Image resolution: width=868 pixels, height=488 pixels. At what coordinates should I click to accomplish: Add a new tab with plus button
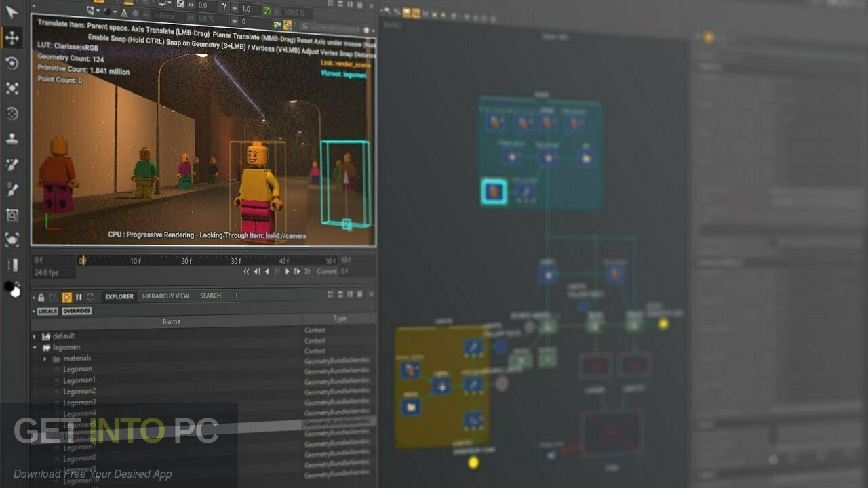pos(237,296)
